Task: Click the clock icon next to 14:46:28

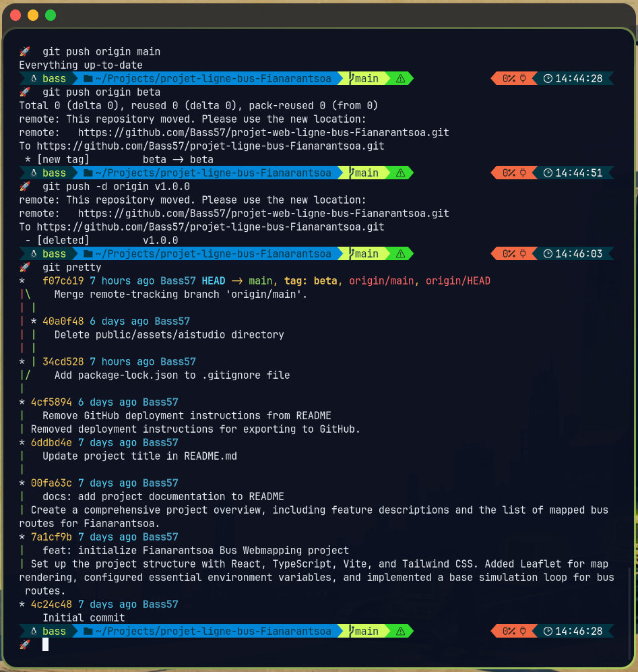Action: click(x=548, y=632)
